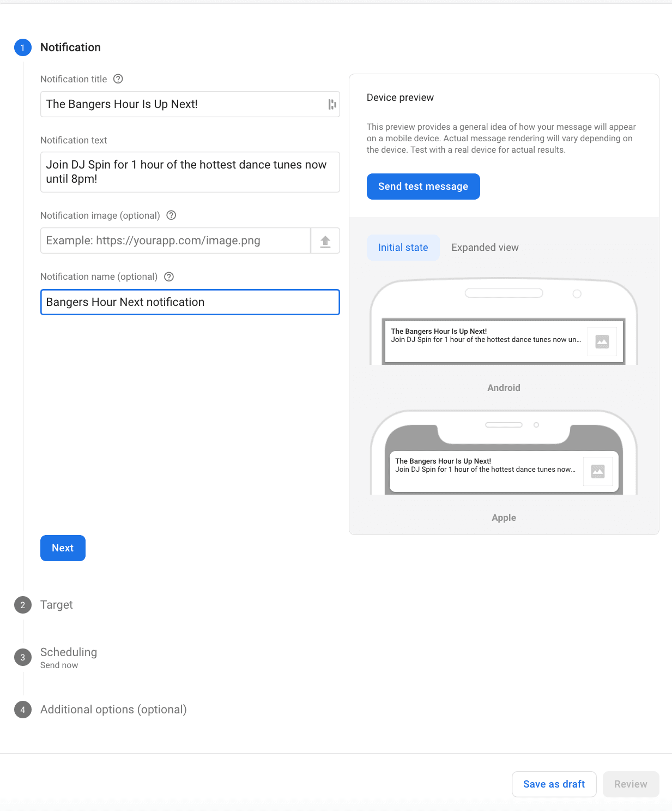Click the image placeholder in Android preview

602,340
